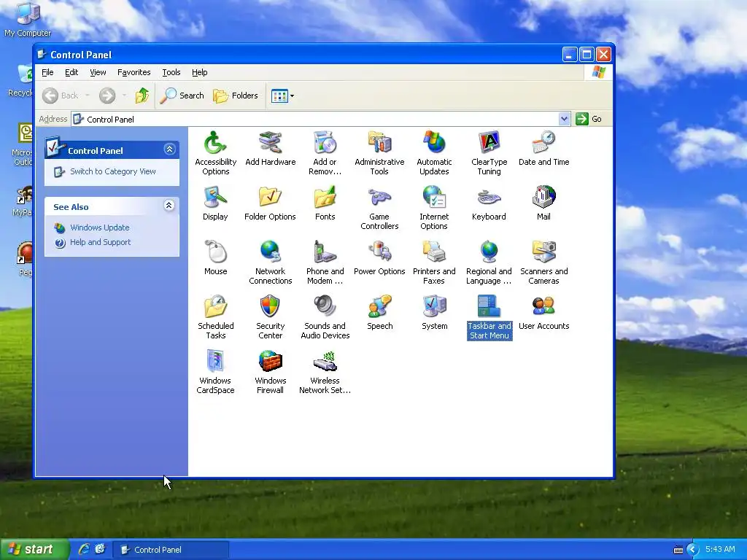The width and height of the screenshot is (747, 560).
Task: Click the Search toolbar button
Action: [182, 96]
